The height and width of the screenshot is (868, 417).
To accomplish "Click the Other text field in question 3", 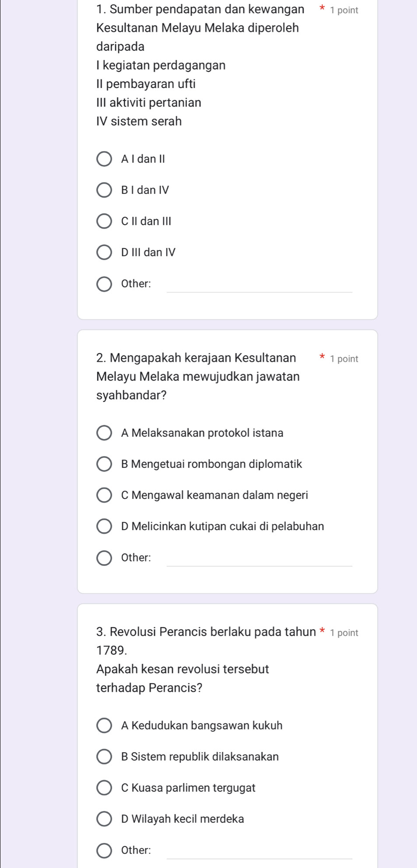I will [259, 852].
